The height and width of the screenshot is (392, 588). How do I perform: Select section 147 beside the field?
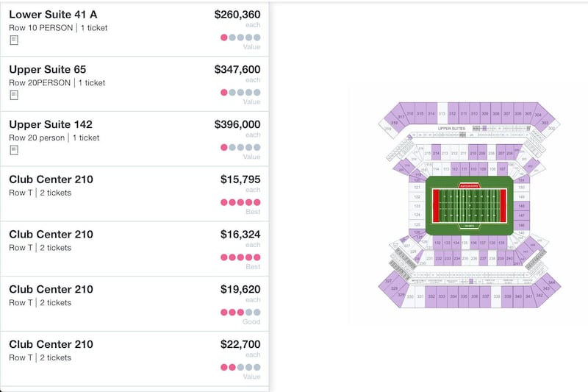pyautogui.click(x=522, y=215)
